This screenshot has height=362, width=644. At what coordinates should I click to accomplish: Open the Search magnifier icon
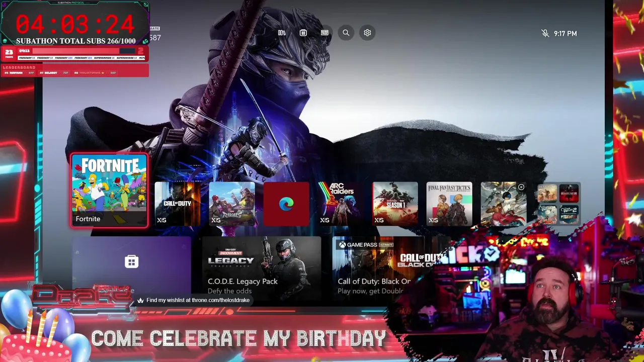pos(346,33)
